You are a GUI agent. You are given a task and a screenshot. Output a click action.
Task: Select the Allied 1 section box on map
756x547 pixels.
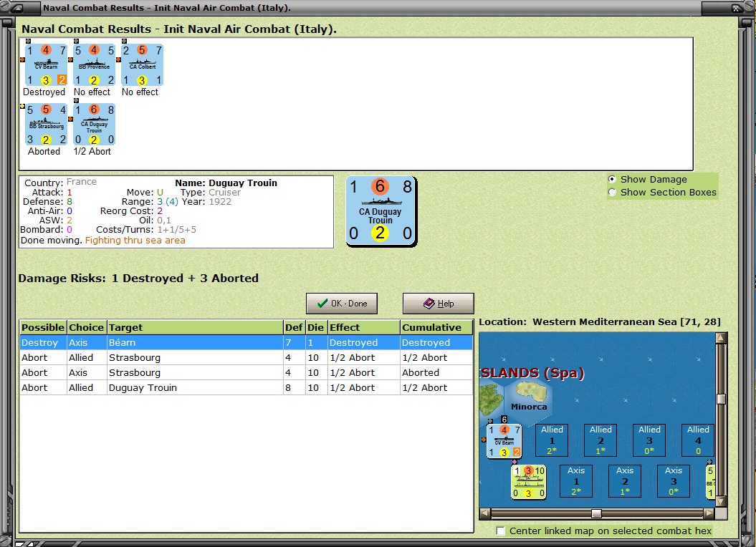coord(552,440)
